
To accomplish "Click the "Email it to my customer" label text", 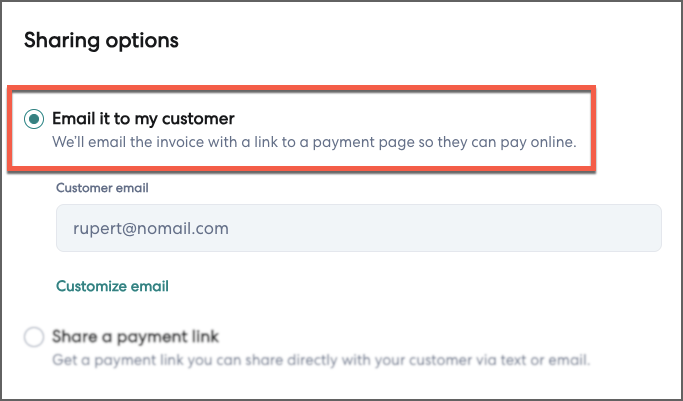I will pyautogui.click(x=143, y=118).
